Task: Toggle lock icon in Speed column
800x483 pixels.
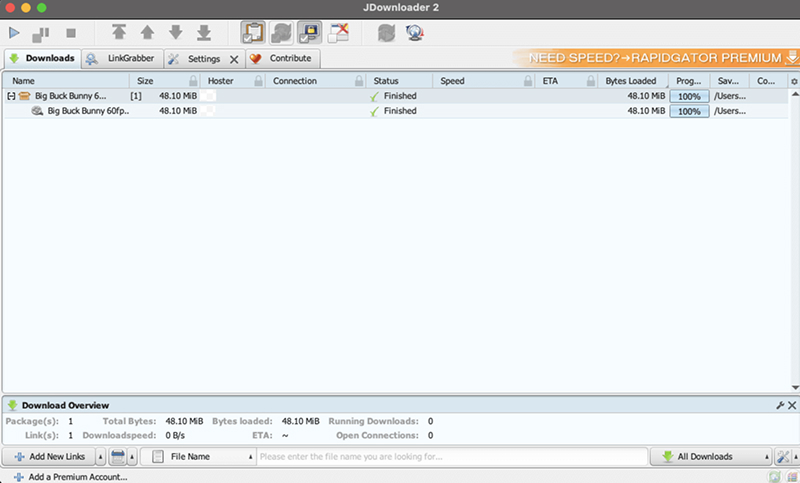Action: 528,81
